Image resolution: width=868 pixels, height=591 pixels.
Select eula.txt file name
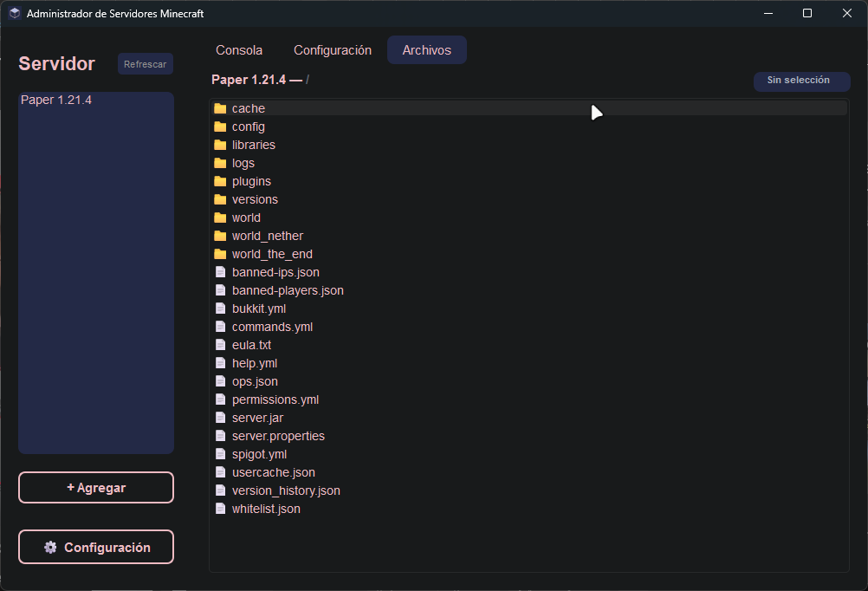pyautogui.click(x=252, y=345)
